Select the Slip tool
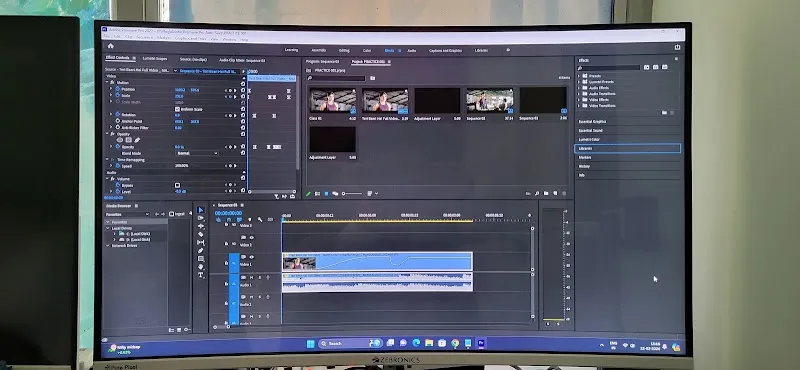Image resolution: width=800 pixels, height=370 pixels. click(x=201, y=242)
